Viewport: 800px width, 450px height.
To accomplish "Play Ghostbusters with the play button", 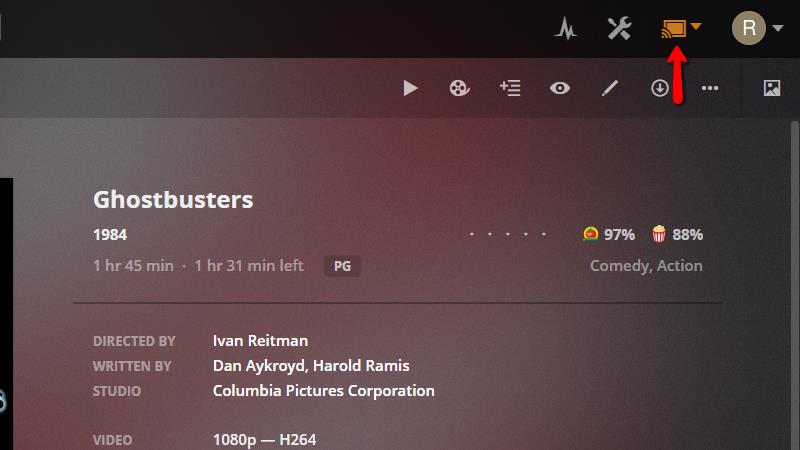I will pyautogui.click(x=410, y=88).
